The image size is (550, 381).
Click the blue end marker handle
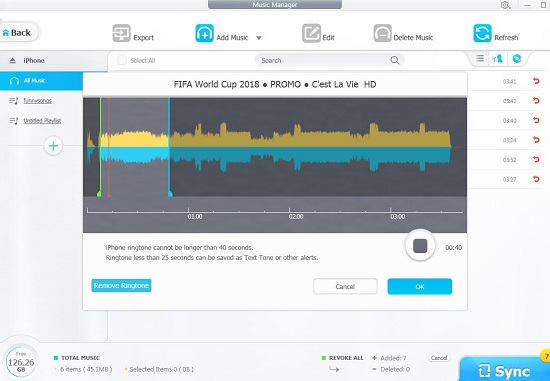pyautogui.click(x=170, y=194)
